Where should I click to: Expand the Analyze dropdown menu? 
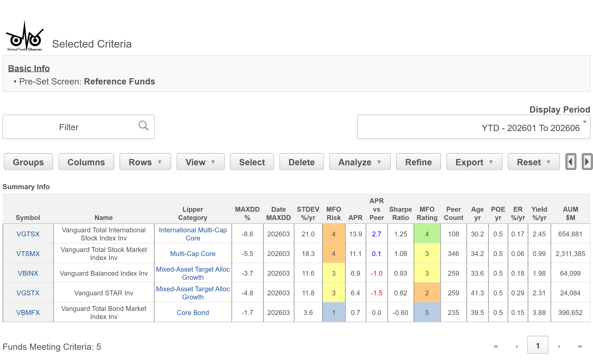pos(359,162)
